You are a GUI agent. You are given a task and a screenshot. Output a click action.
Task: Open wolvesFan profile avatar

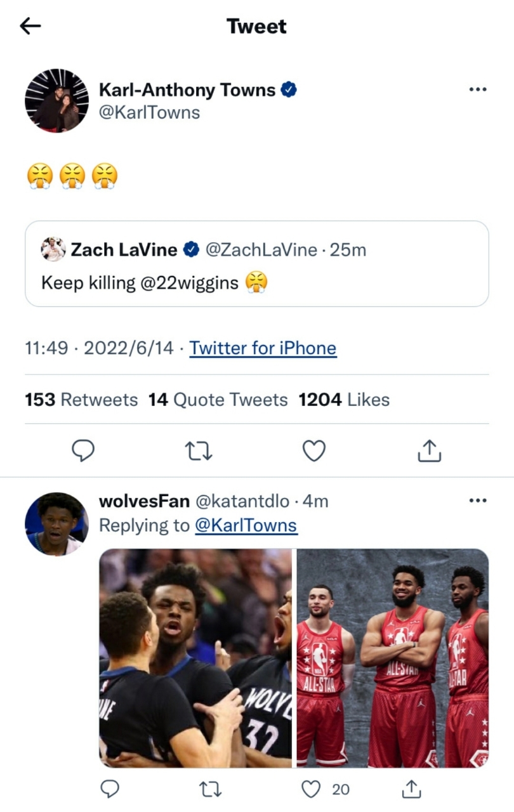(56, 524)
